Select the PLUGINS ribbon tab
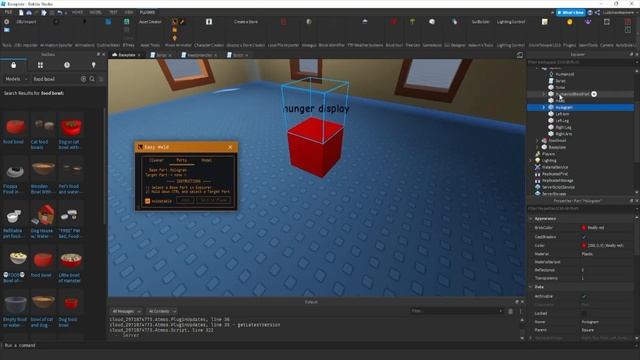The height and width of the screenshot is (360, 640). click(x=147, y=13)
